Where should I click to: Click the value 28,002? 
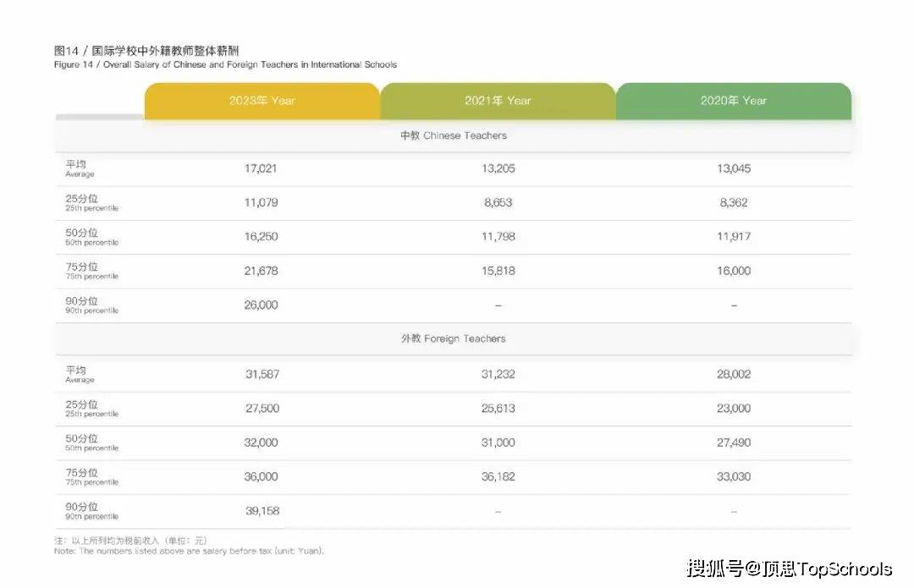[x=733, y=374]
